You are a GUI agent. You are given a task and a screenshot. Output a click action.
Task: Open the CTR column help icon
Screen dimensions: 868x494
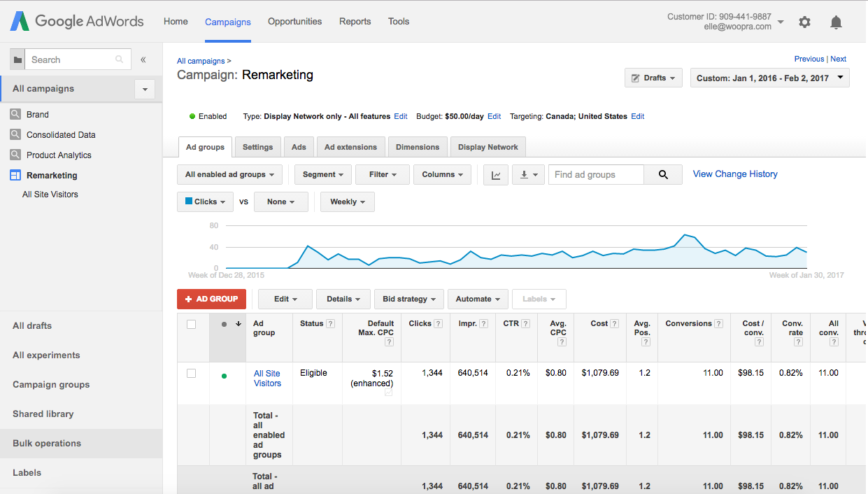coord(525,324)
